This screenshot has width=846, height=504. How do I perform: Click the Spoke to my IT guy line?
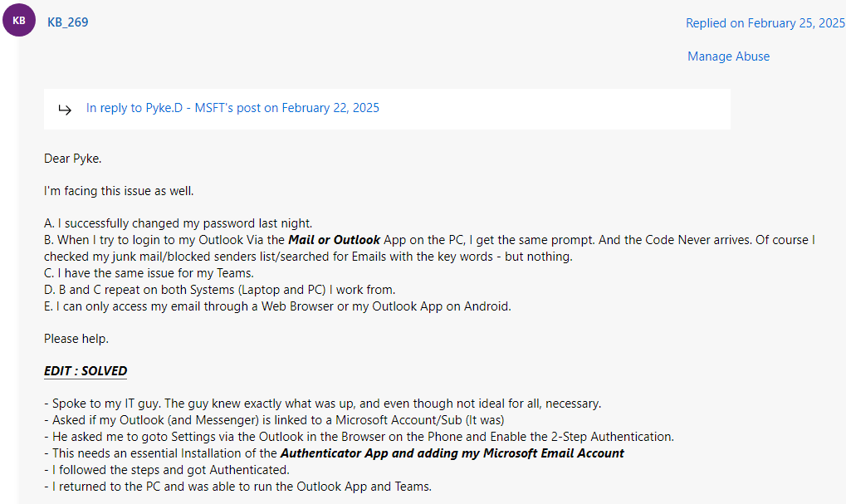click(x=323, y=404)
